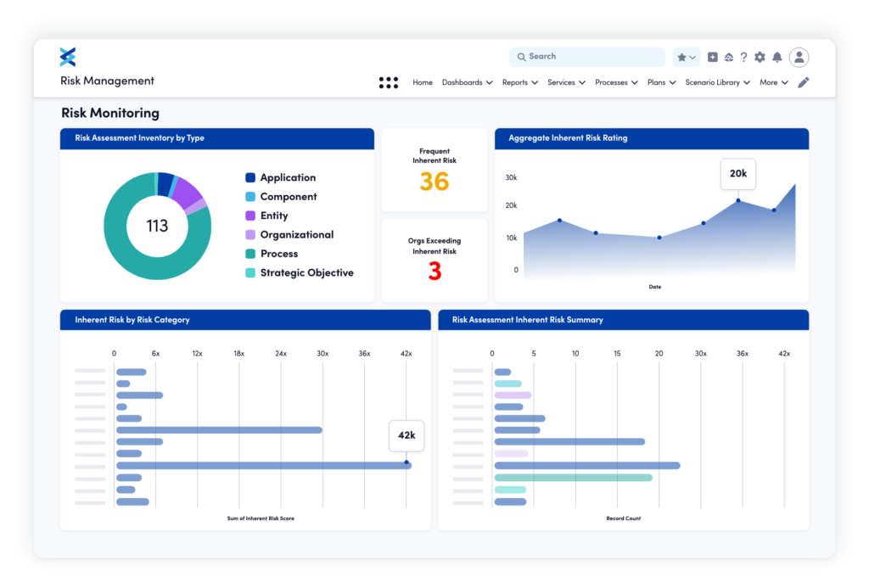Click the edit pencil icon

804,82
